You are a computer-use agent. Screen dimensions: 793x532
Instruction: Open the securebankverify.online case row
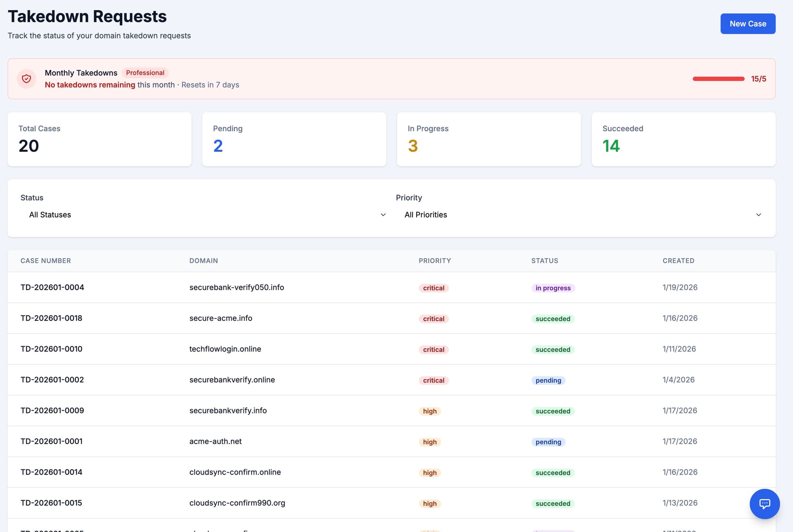(232, 380)
